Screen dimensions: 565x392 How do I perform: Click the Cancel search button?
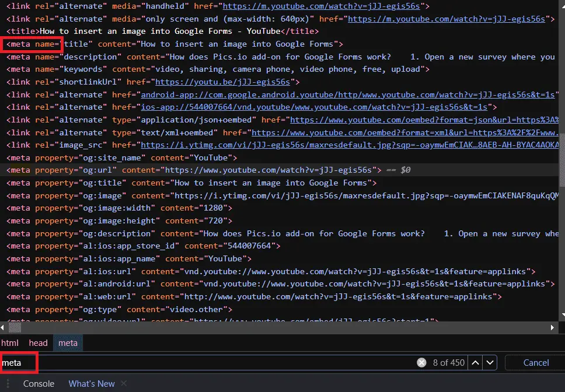tap(536, 362)
